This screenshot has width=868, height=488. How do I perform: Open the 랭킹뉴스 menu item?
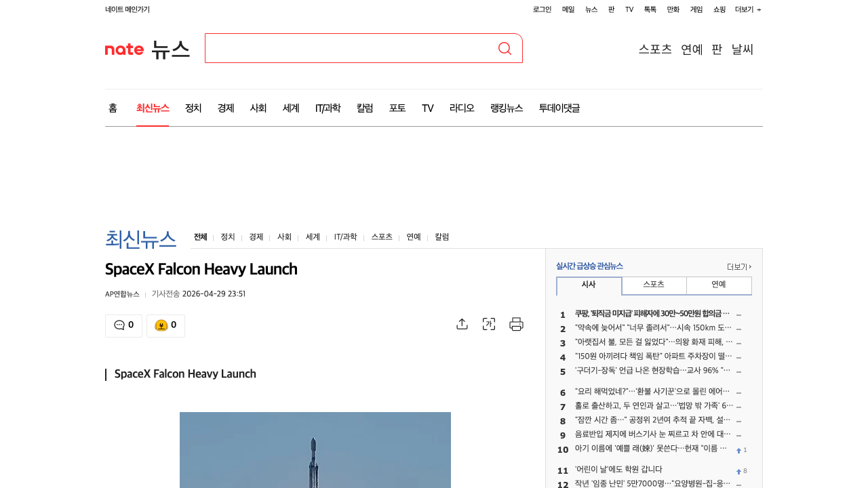point(507,108)
